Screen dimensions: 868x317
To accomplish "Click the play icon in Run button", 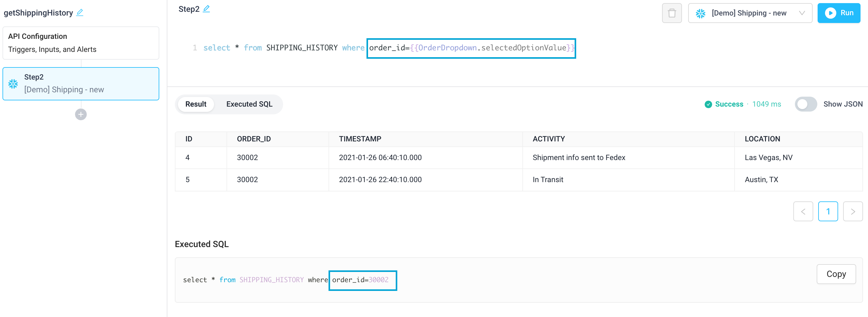I will 830,13.
